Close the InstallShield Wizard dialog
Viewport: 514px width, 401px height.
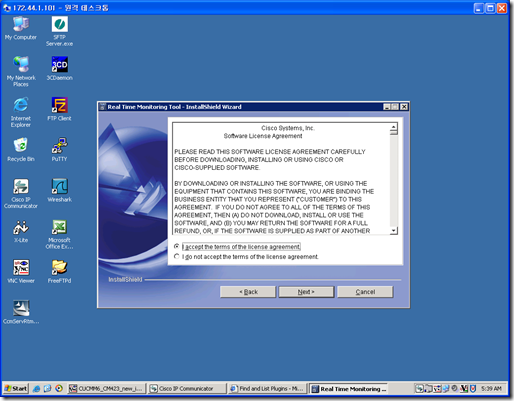pos(404,107)
